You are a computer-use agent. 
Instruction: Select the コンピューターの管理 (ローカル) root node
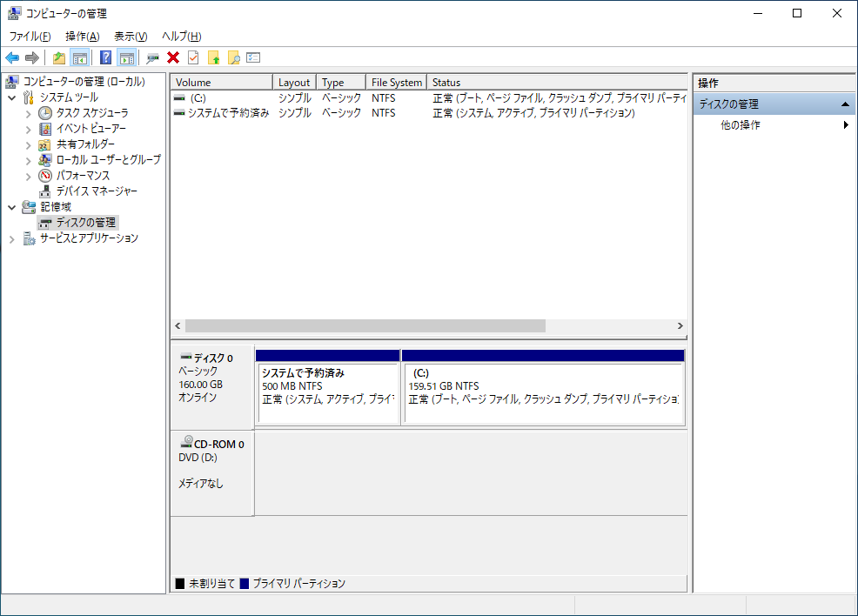coord(84,82)
